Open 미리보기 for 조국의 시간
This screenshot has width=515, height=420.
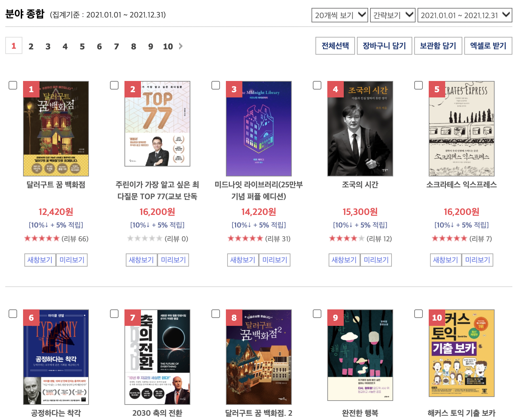(x=376, y=260)
